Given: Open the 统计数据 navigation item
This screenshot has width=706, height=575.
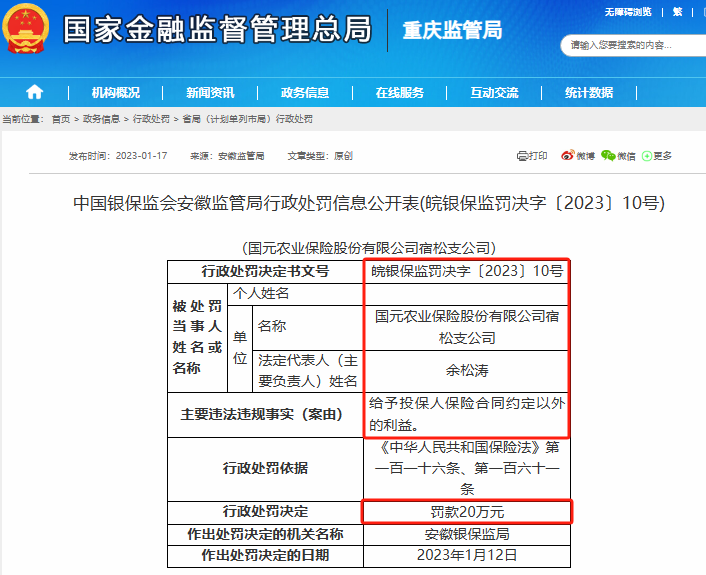Looking at the screenshot, I should click(588, 92).
